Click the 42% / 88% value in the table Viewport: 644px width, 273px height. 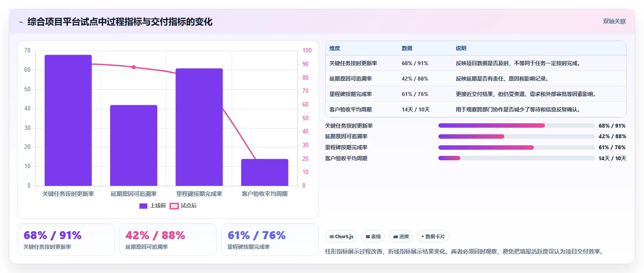click(x=415, y=79)
